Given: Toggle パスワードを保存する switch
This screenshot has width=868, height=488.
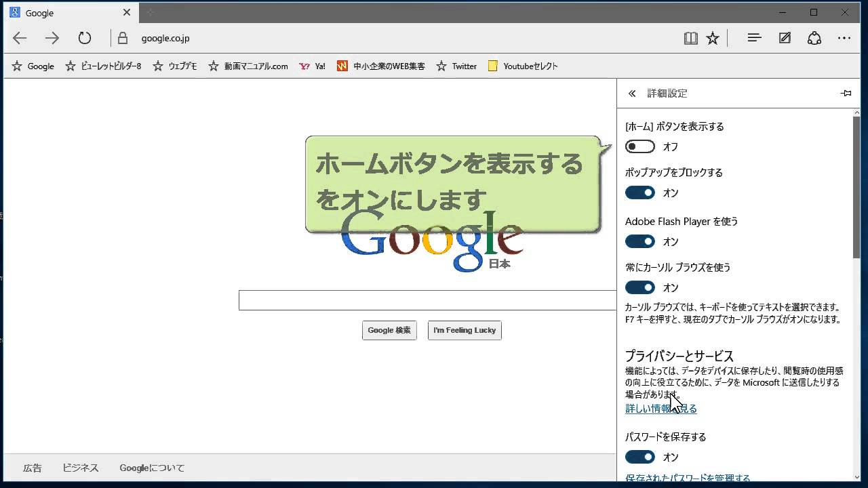Looking at the screenshot, I should (640, 457).
